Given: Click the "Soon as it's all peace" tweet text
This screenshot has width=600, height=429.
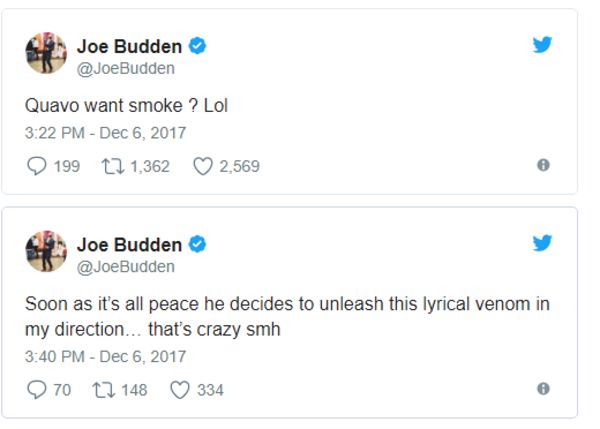Looking at the screenshot, I should (x=287, y=316).
